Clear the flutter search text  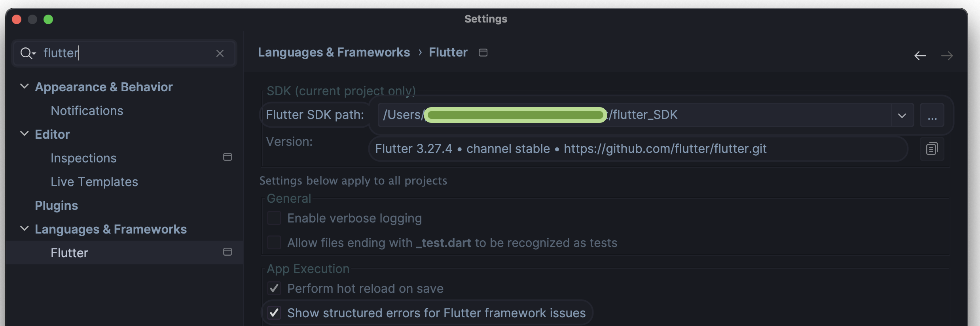220,53
